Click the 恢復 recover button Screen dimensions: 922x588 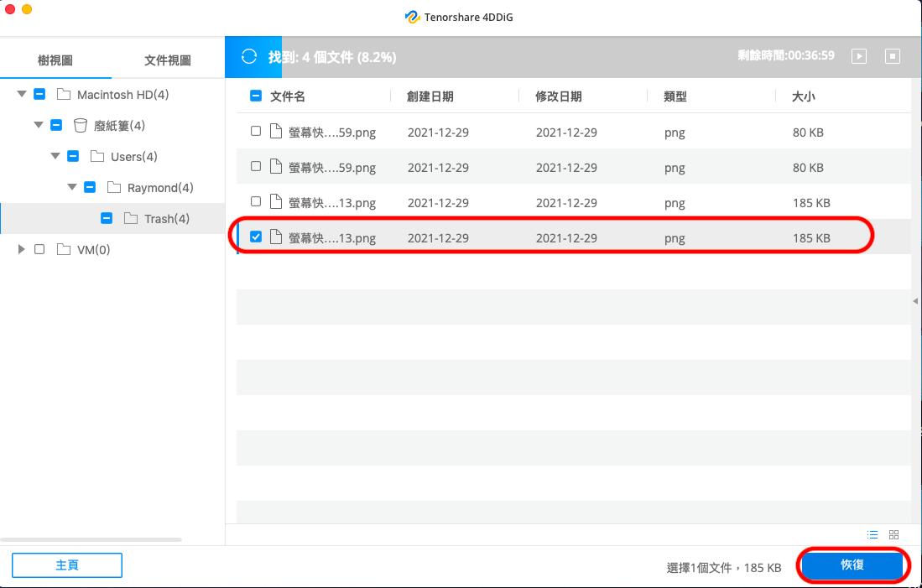tap(852, 565)
